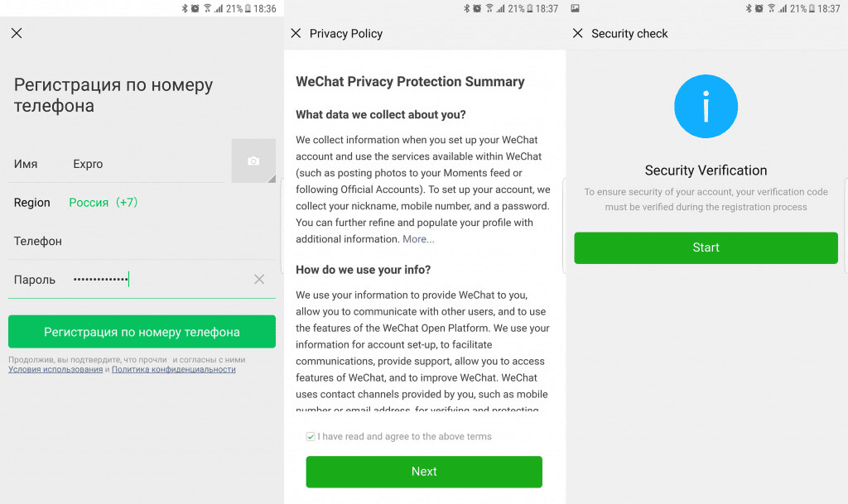Tap the camera avatar photo placeholder
Image resolution: width=848 pixels, height=504 pixels.
[x=253, y=161]
